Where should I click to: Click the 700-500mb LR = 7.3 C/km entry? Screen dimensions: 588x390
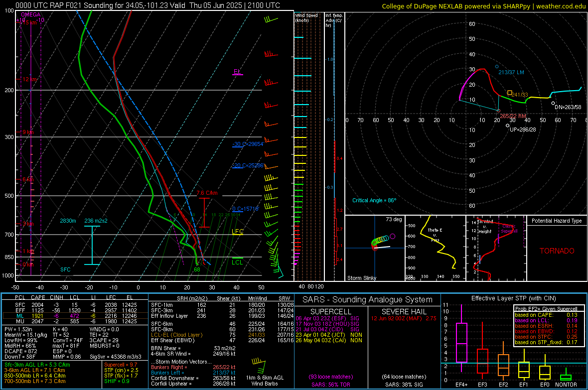(x=35, y=381)
